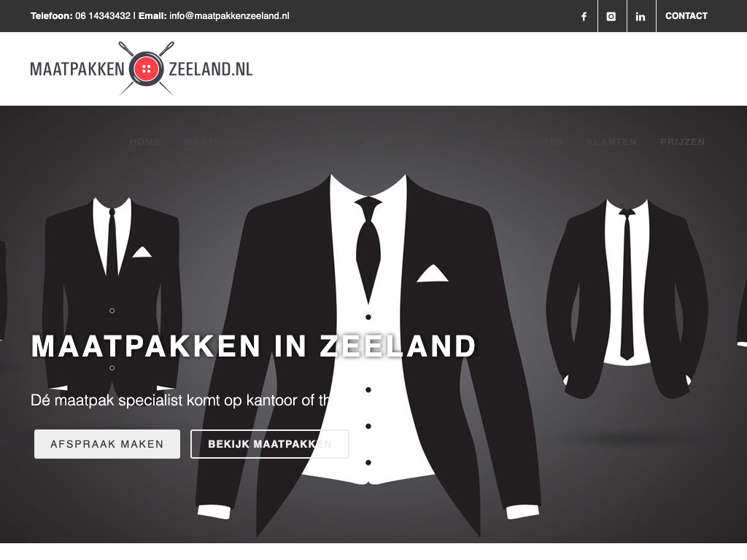
Task: Go to the Home menu item
Action: [144, 142]
